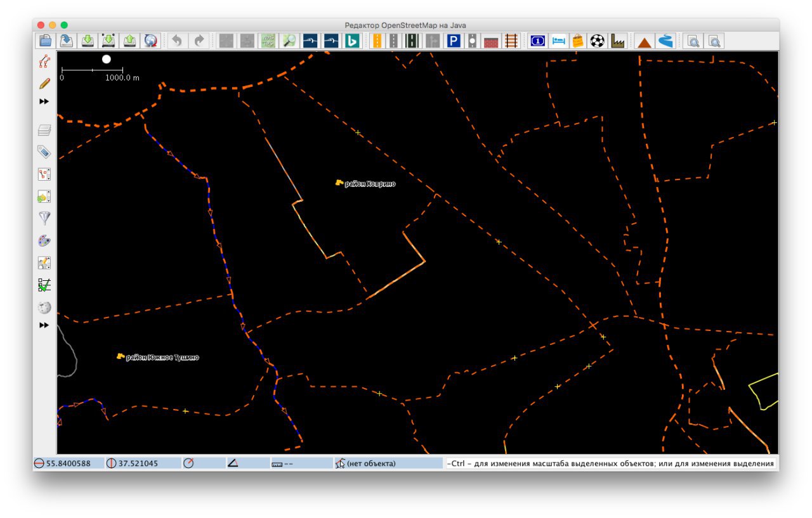Screen dimensions: 812x518
Task: Click the Download in current view icon
Action: [108, 41]
